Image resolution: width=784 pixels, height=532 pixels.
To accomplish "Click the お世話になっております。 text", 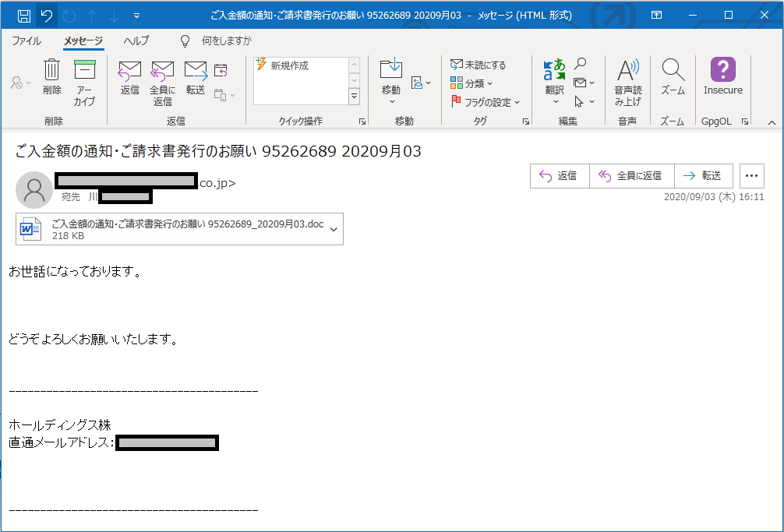I will coord(76,271).
